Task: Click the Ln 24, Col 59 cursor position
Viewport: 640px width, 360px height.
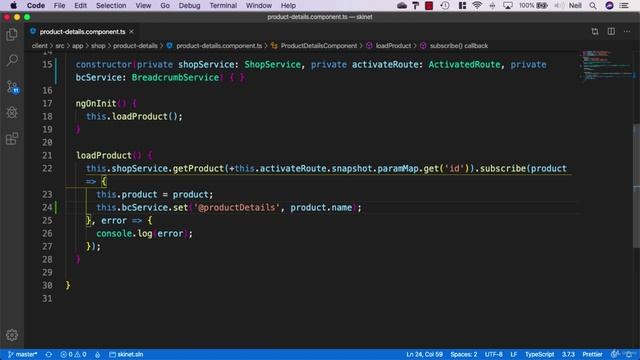Action: tap(424, 354)
